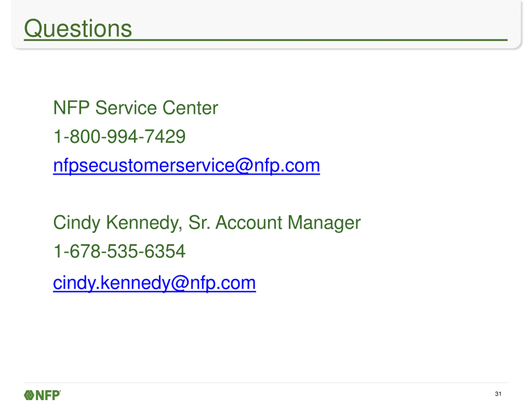Viewport: 532px width, 411px height.
Task: Click the green underline beneath Questions title
Action: [x=266, y=40]
